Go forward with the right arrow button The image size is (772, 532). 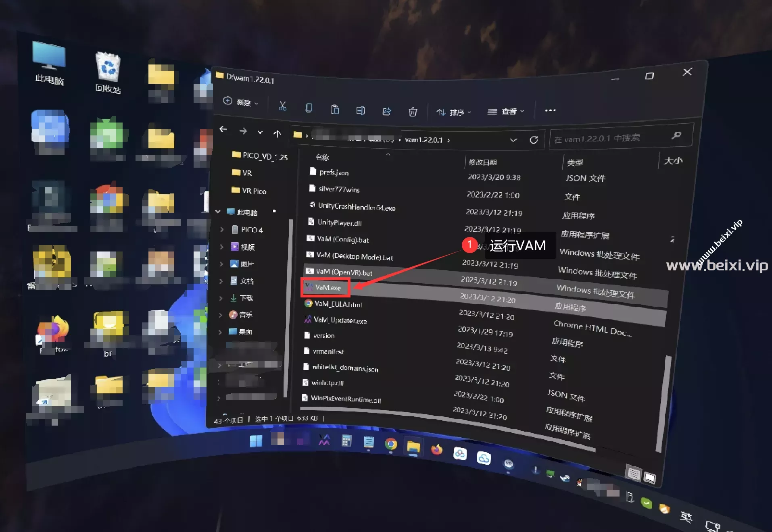click(x=243, y=131)
